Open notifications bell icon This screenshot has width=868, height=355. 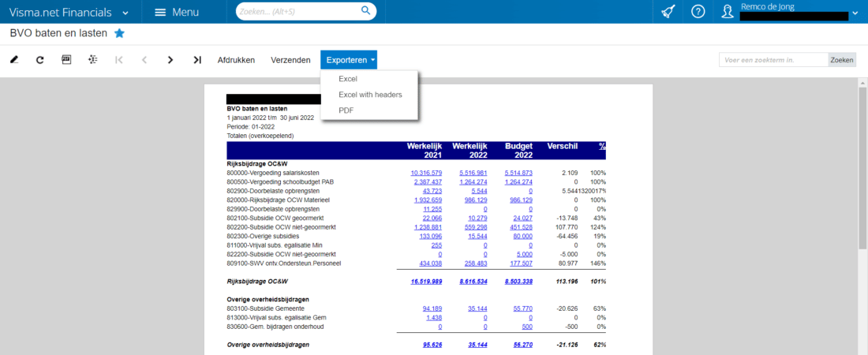[668, 12]
